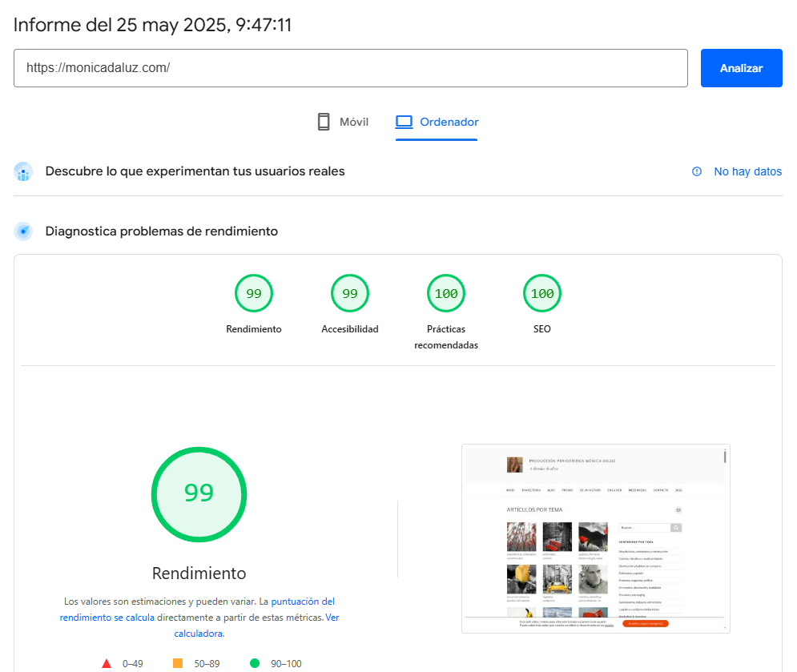
Task: Click the real users experience icon
Action: click(x=23, y=172)
